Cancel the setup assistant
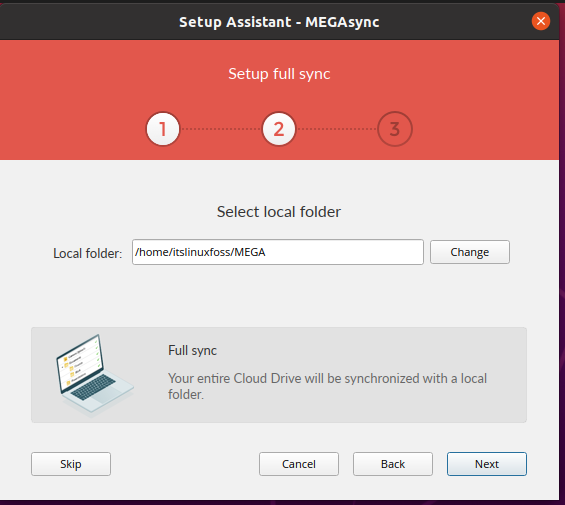Screen dimensions: 565x505 tap(299, 464)
